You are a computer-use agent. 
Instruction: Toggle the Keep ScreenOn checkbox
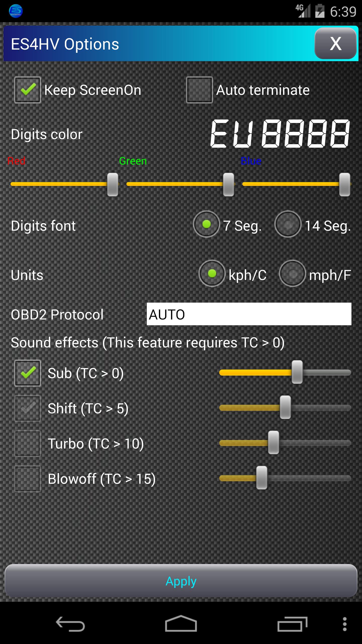pos(28,90)
